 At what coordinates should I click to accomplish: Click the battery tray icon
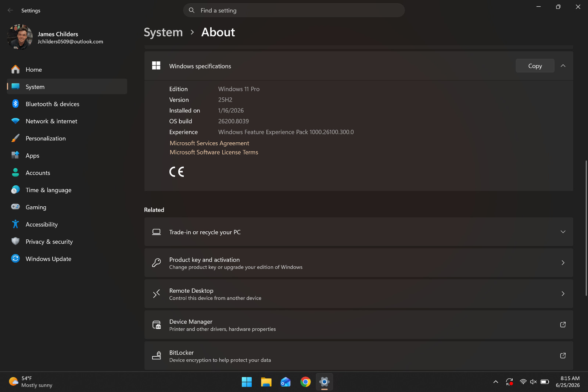[545, 382]
